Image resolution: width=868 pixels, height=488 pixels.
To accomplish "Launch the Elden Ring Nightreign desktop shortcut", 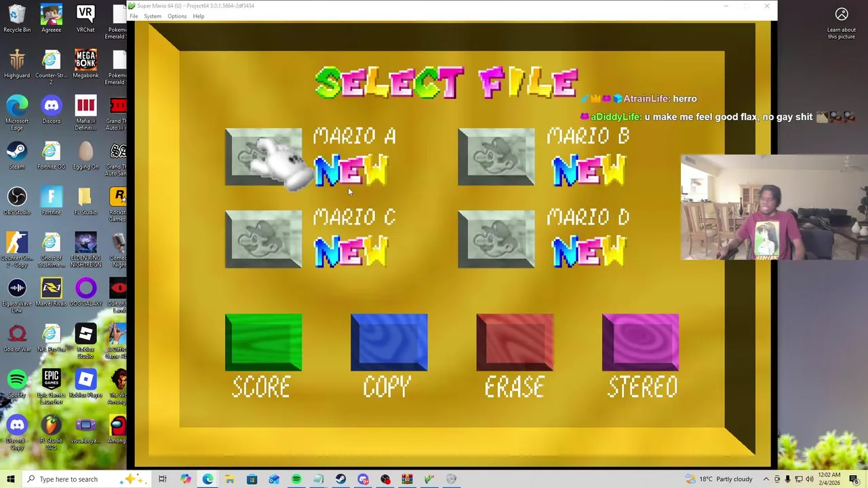I will pyautogui.click(x=85, y=249).
